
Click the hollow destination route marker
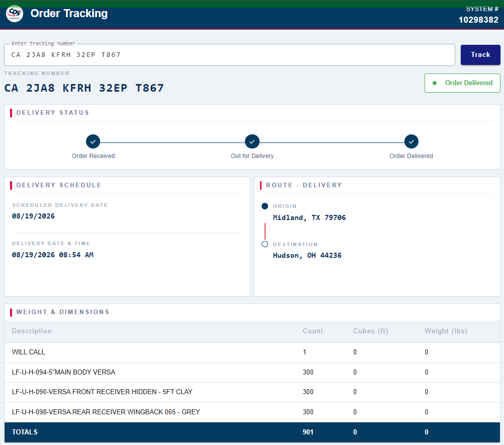click(265, 244)
